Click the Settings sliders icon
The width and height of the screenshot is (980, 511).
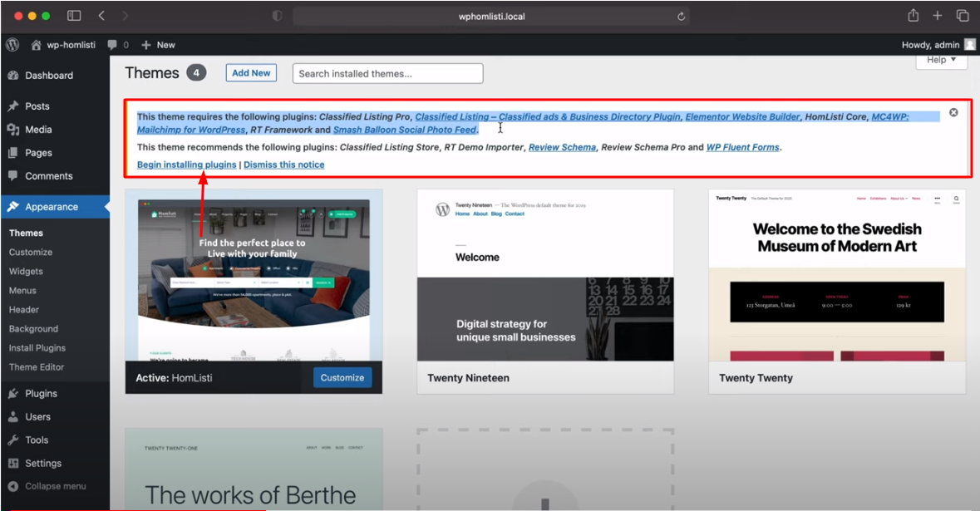coord(13,464)
